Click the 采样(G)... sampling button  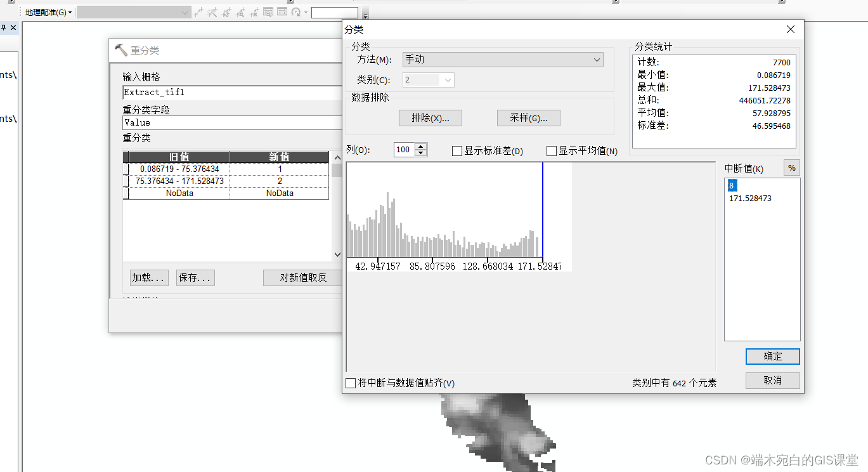click(529, 118)
